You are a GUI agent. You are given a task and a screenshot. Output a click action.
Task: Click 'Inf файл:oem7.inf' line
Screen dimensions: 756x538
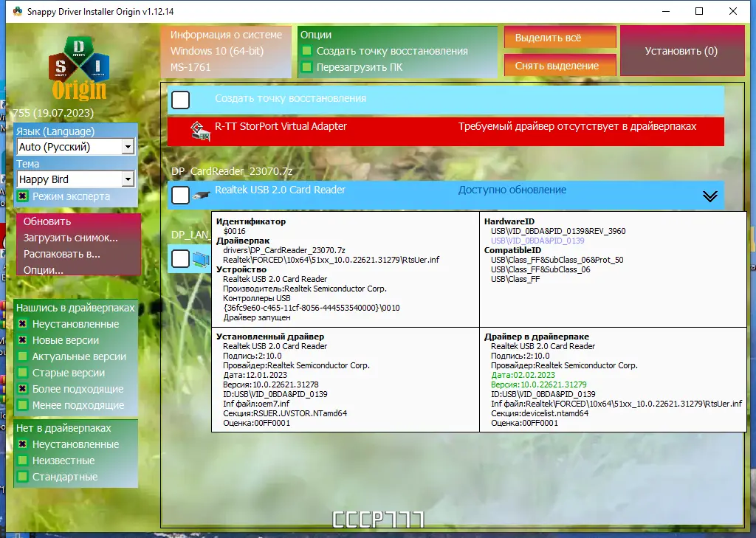click(256, 404)
